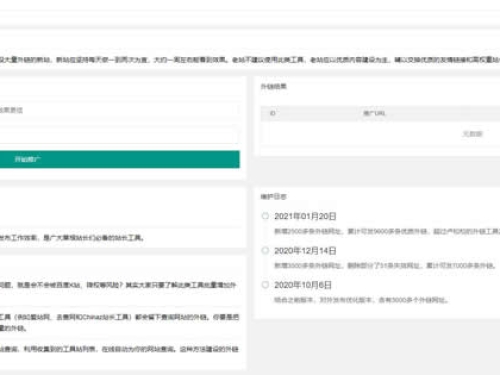Select the 2020年12月14日 timeline circle marker
Screen dimensions: 500x375
[x=265, y=250]
